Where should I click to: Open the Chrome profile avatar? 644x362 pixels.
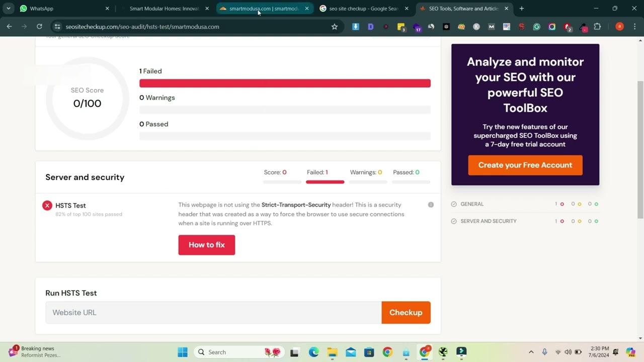click(x=619, y=27)
